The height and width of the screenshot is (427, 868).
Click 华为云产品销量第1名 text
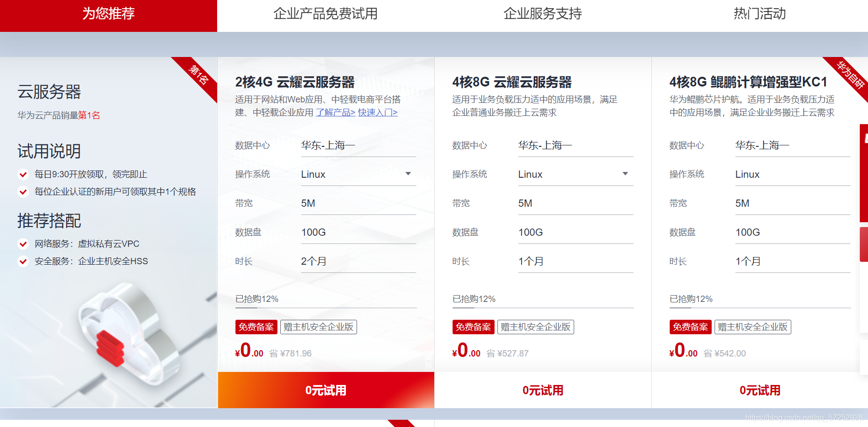point(59,115)
